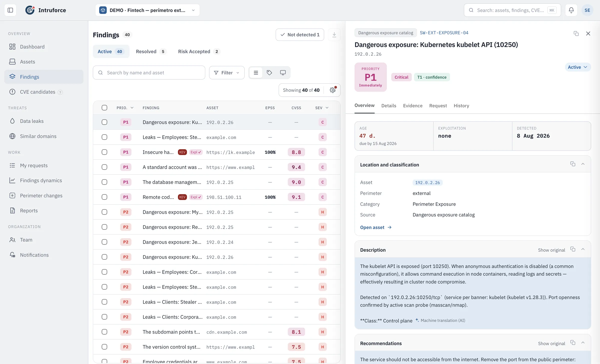
Task: Open Perimeter changes in sidebar
Action: 44,195
